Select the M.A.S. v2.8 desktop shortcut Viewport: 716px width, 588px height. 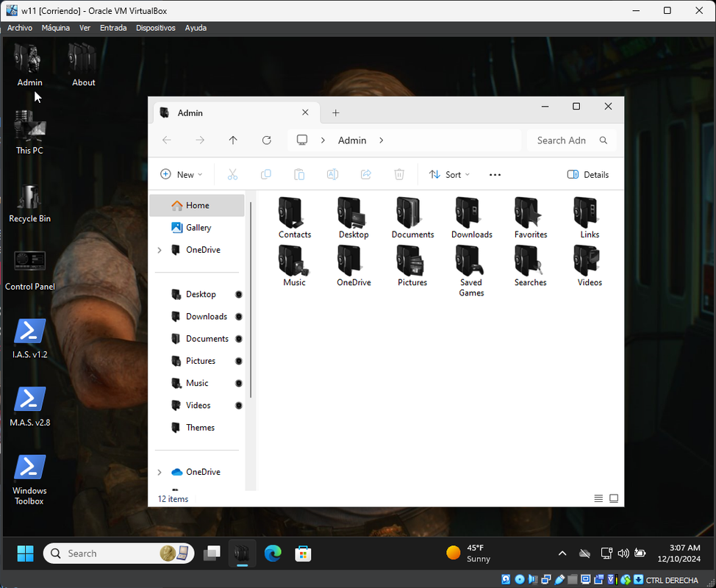coord(29,407)
